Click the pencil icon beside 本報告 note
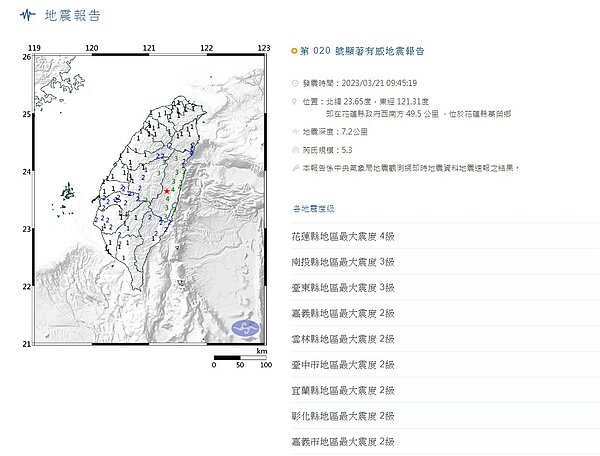Image resolution: width=600 pixels, height=456 pixels. tap(295, 168)
